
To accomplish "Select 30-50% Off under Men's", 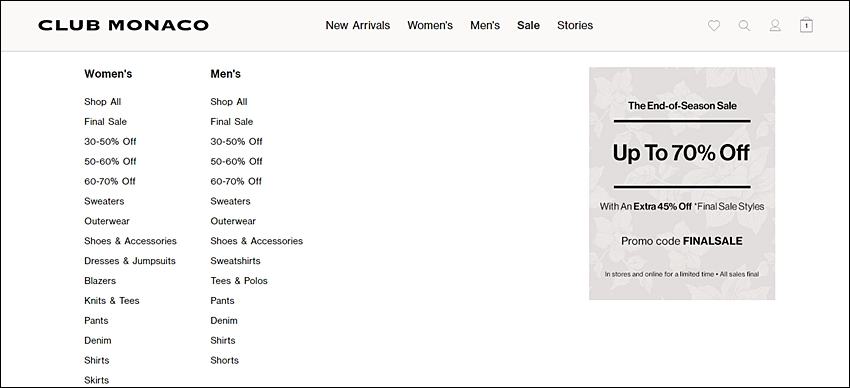I will [x=236, y=141].
